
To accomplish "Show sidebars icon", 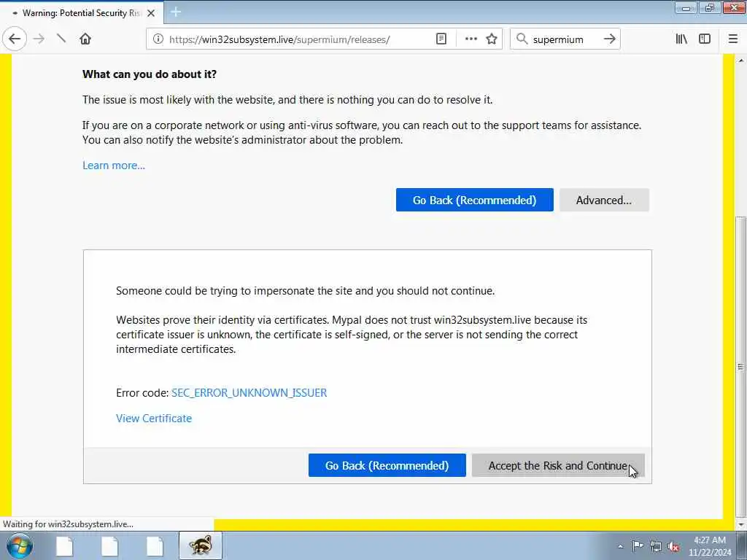I will point(705,39).
